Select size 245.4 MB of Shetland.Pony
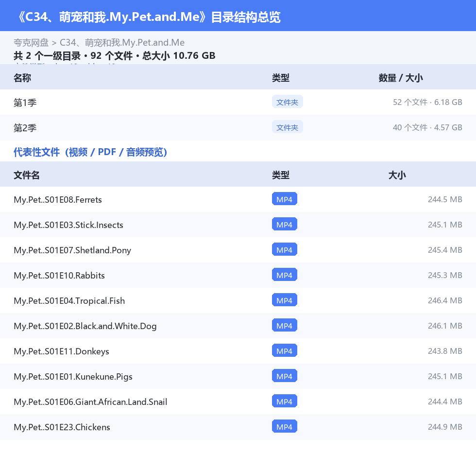Image resolution: width=476 pixels, height=455 pixels. coord(445,250)
